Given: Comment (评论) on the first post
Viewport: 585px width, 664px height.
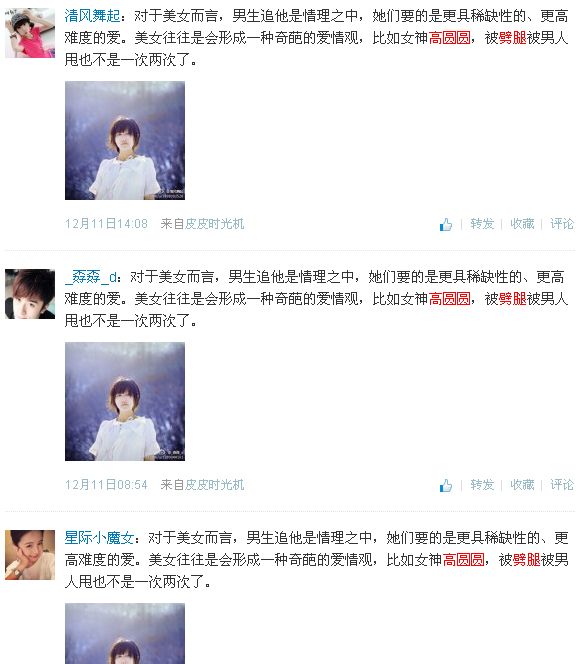Looking at the screenshot, I should (562, 224).
